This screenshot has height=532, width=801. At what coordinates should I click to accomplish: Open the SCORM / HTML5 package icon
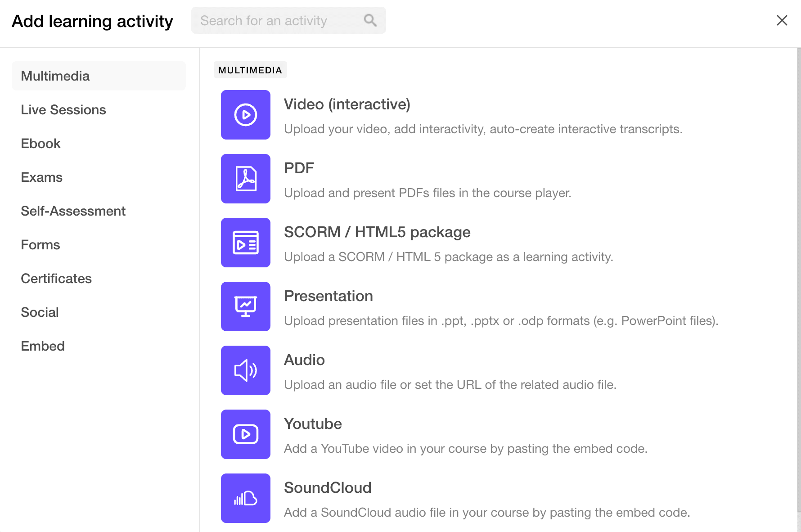(245, 243)
